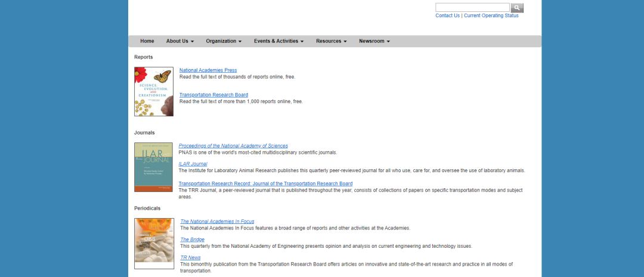
Task: Expand the About Us dropdown menu
Action: pos(180,41)
